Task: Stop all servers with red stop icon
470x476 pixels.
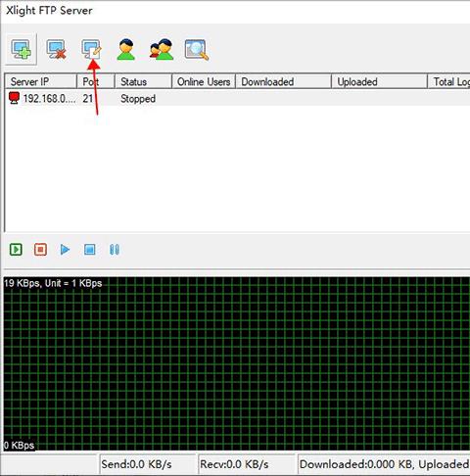Action: tap(40, 250)
